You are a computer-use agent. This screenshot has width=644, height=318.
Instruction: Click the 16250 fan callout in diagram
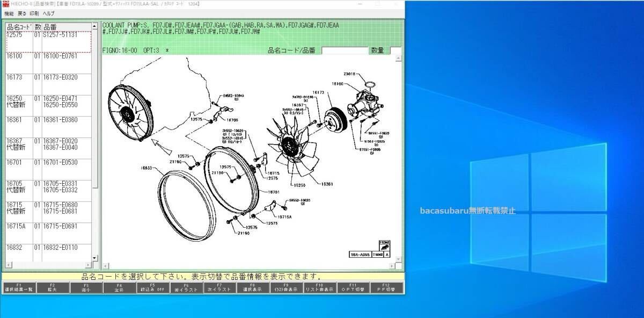(299, 184)
